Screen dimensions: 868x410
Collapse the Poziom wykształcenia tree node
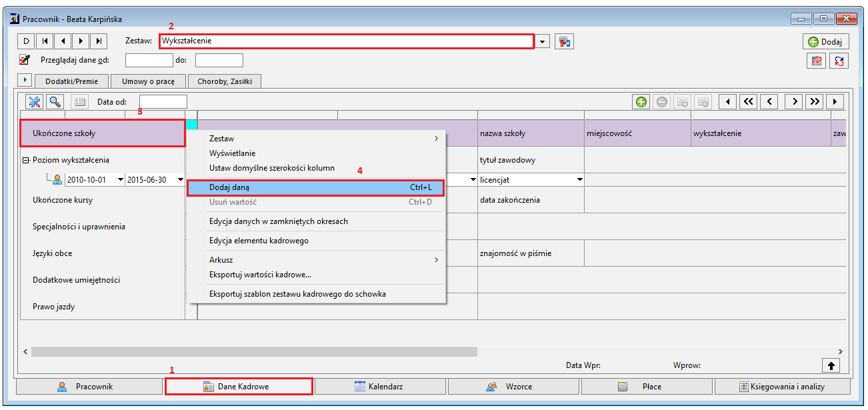25,160
